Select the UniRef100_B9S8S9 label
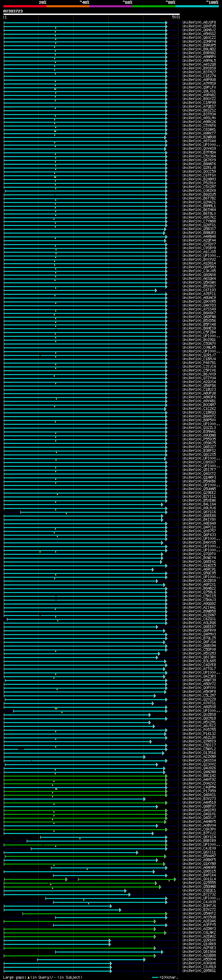Viewport: 222px width, 980px height. tap(199, 68)
